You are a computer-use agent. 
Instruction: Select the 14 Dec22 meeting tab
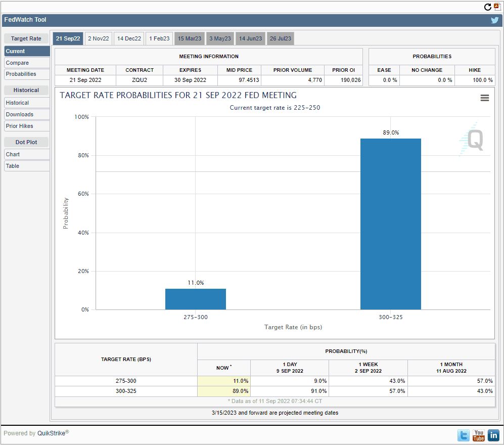pos(129,39)
